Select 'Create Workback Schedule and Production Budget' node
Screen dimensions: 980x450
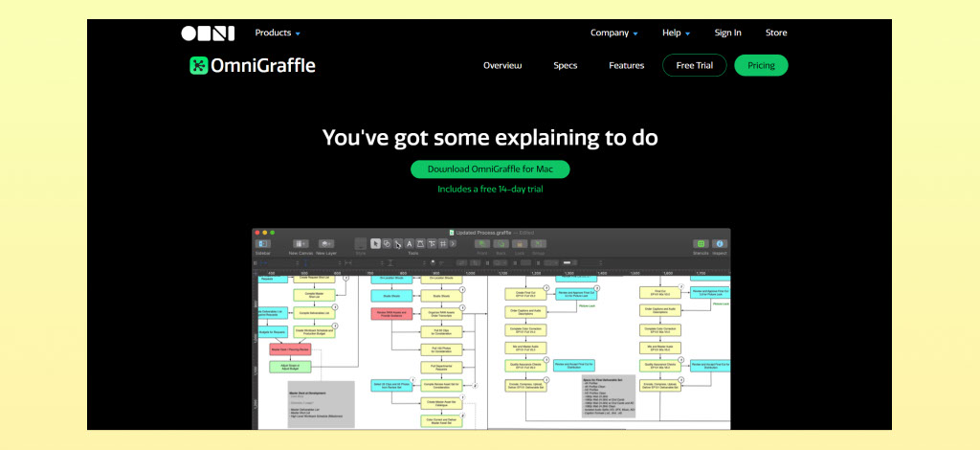click(314, 332)
